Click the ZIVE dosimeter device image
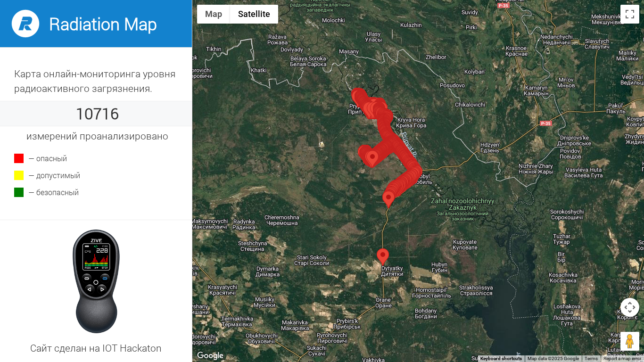The width and height of the screenshot is (644, 362). click(x=96, y=281)
